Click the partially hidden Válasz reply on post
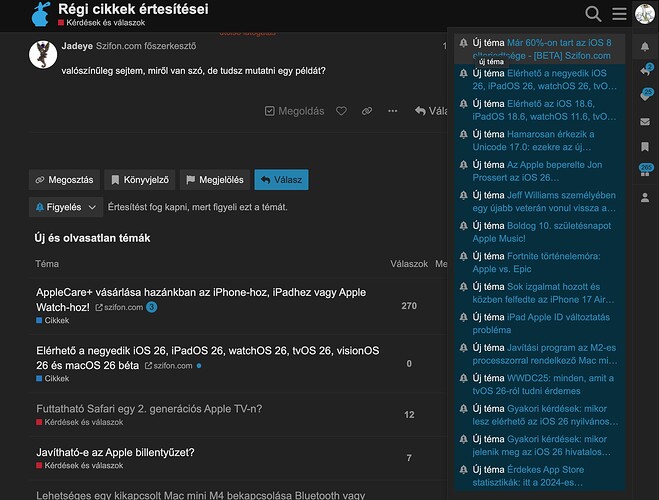 (x=431, y=111)
